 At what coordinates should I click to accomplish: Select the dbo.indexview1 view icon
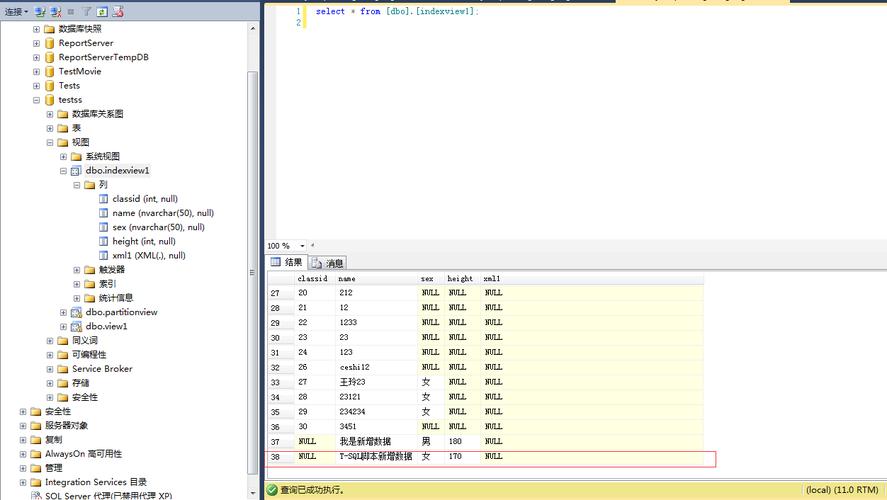point(76,170)
